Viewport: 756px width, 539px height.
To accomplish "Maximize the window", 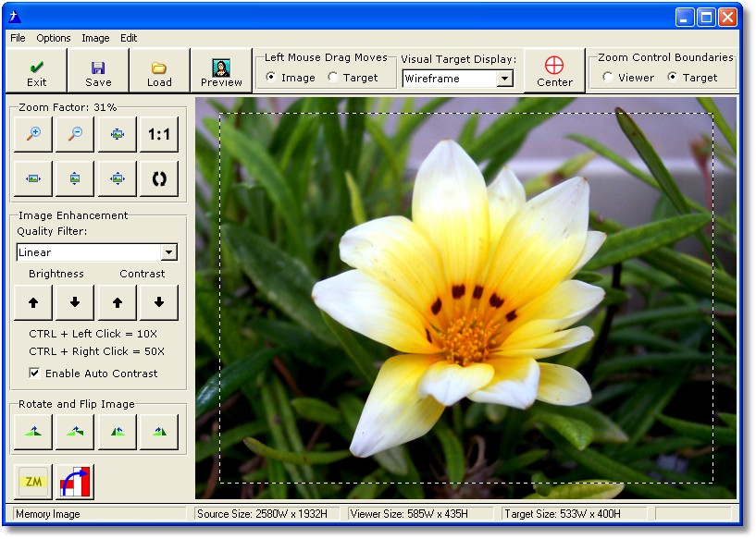I will click(706, 18).
